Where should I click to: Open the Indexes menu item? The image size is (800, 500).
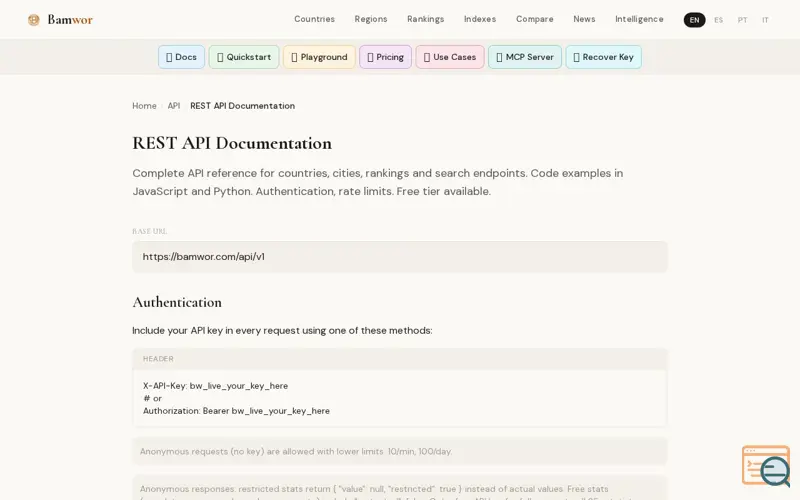[x=480, y=19]
